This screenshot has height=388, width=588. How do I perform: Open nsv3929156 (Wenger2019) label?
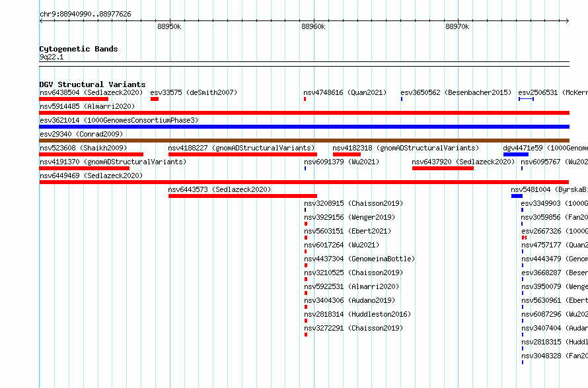(x=349, y=217)
